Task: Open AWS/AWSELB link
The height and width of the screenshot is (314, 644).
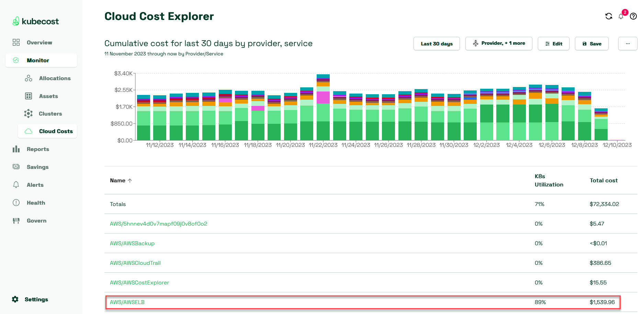Action: coord(127,302)
